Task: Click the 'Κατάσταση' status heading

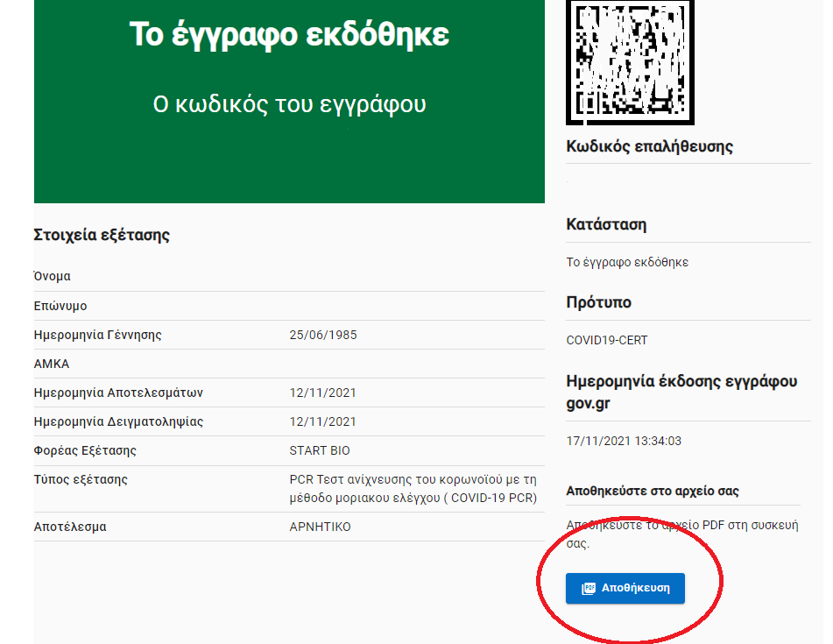Action: (x=606, y=224)
